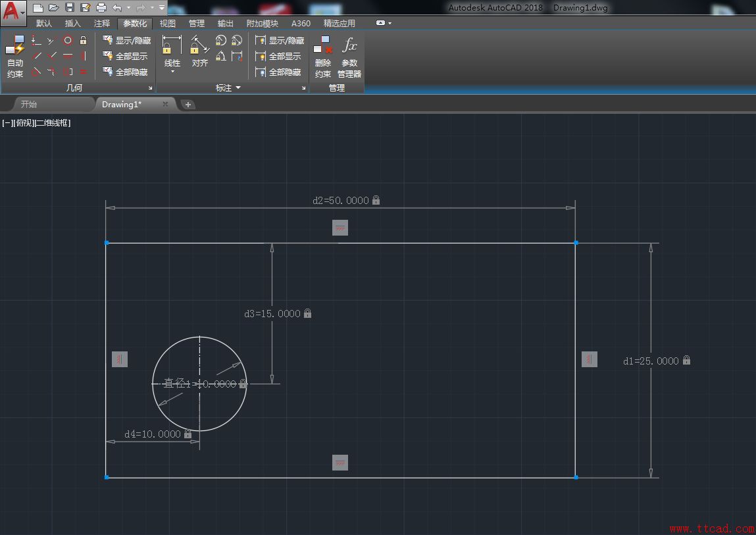Viewport: 756px width, 535px height.
Task: Select the Coincident constraint icon
Action: point(36,41)
